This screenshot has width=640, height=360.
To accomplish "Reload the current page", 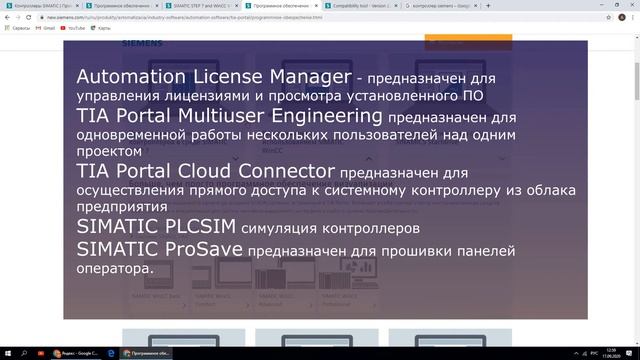I will point(29,18).
